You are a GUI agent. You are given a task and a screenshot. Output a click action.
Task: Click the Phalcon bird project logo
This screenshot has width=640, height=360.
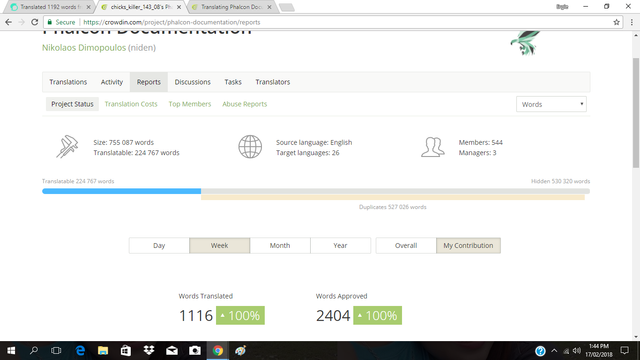pos(525,42)
